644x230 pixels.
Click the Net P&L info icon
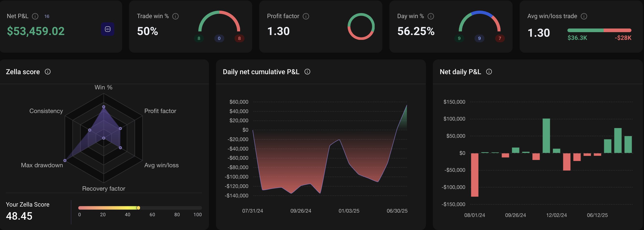point(35,16)
